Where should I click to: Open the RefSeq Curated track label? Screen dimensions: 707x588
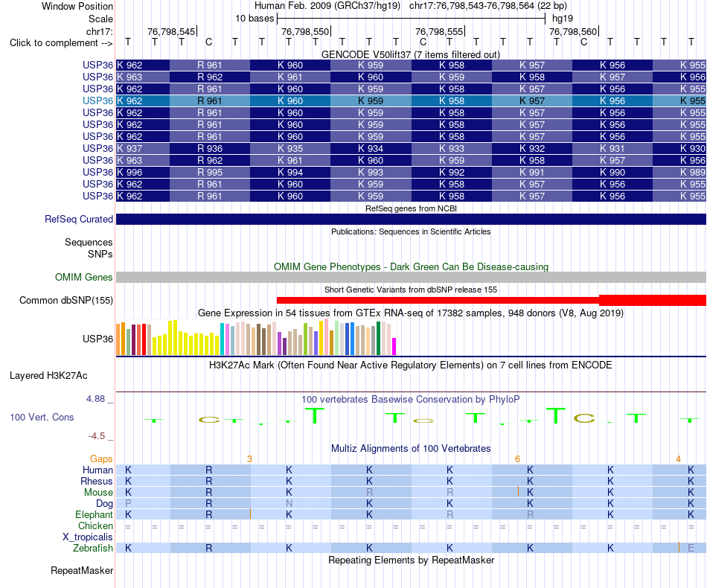tap(79, 219)
